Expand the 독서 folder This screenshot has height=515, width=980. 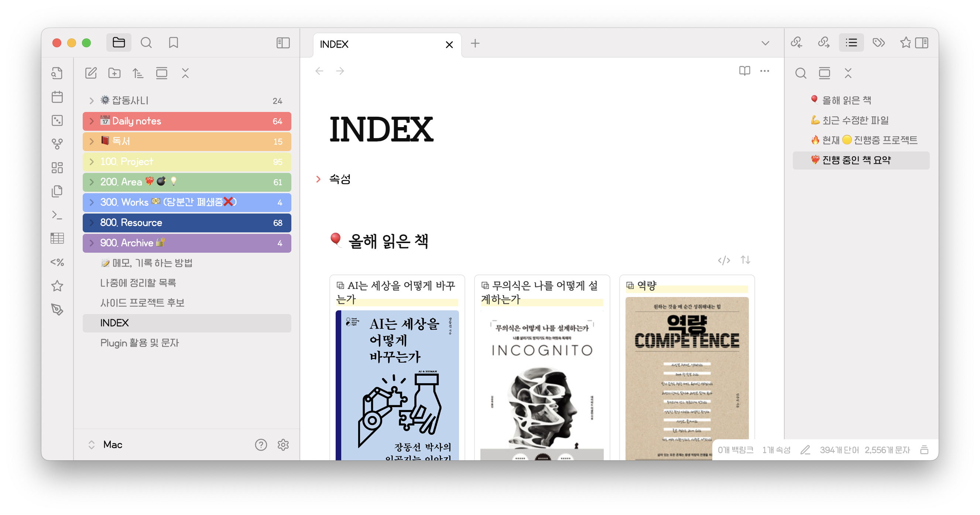[x=187, y=141]
